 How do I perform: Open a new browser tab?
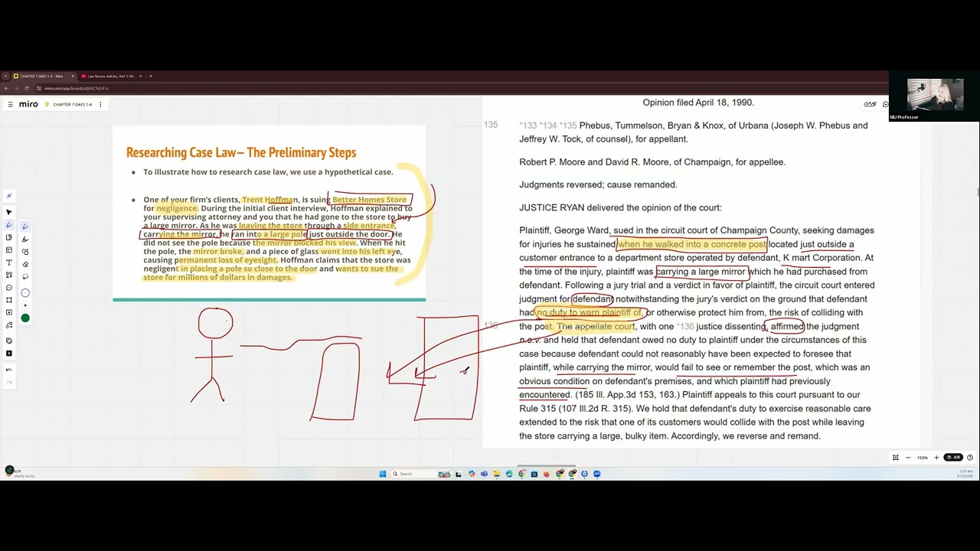click(x=151, y=76)
